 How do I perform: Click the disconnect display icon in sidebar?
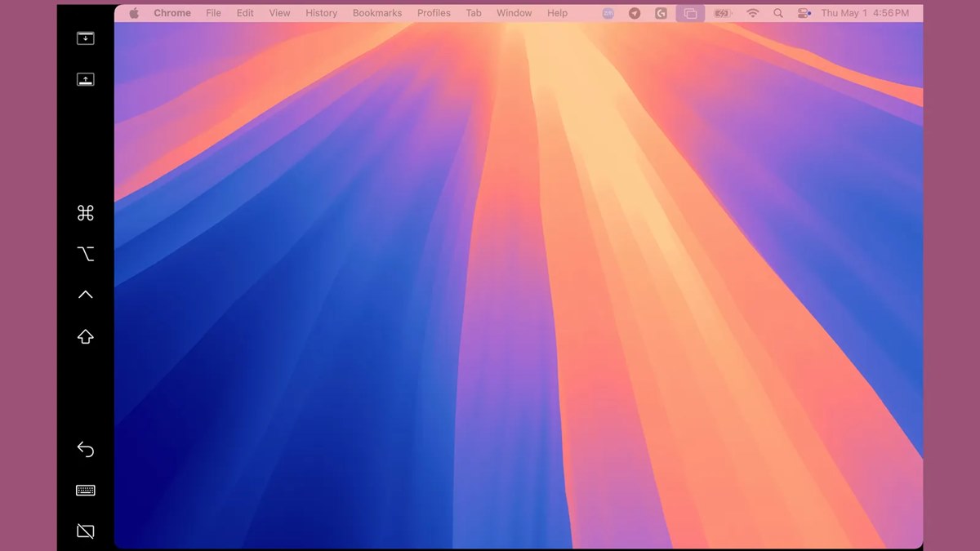(85, 531)
